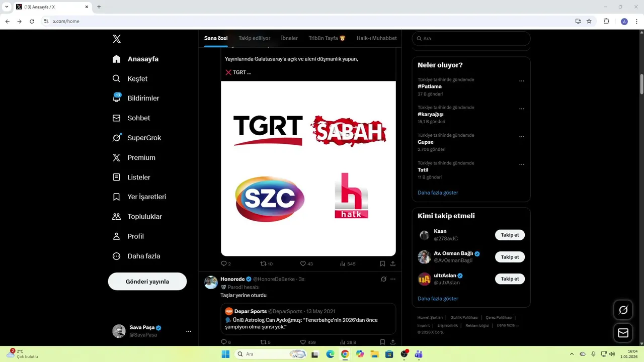The image size is (644, 362).
Task: Open Daha fazla circle icon
Action: pos(116,256)
